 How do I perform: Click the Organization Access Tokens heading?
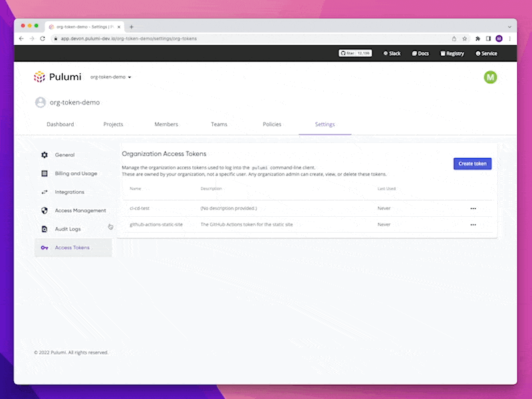(x=164, y=154)
